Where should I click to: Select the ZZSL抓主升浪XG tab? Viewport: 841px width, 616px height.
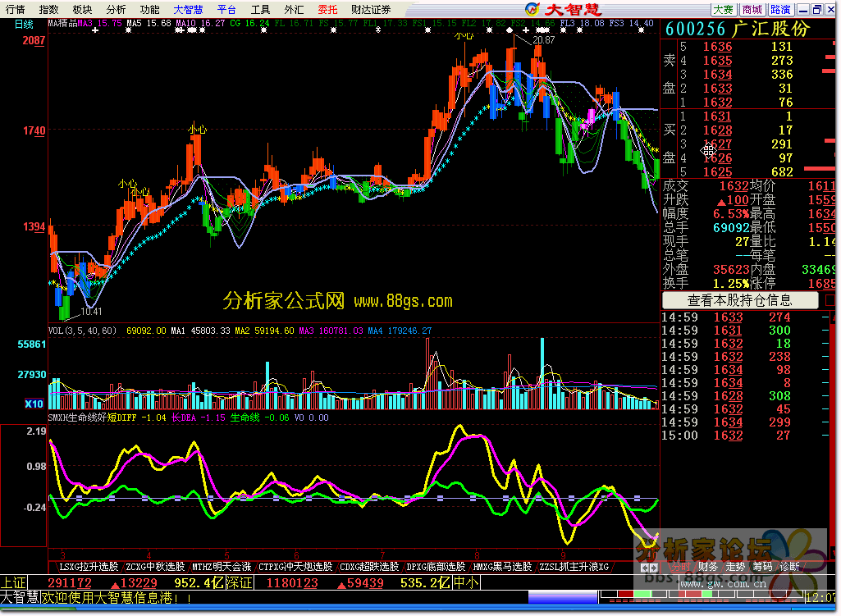pyautogui.click(x=574, y=567)
